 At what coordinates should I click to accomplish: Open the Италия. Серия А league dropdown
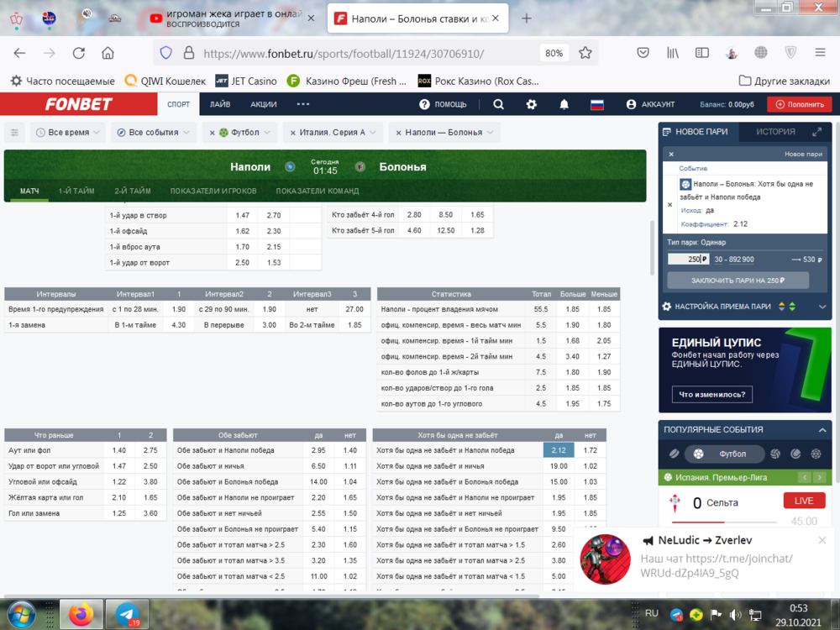click(338, 133)
